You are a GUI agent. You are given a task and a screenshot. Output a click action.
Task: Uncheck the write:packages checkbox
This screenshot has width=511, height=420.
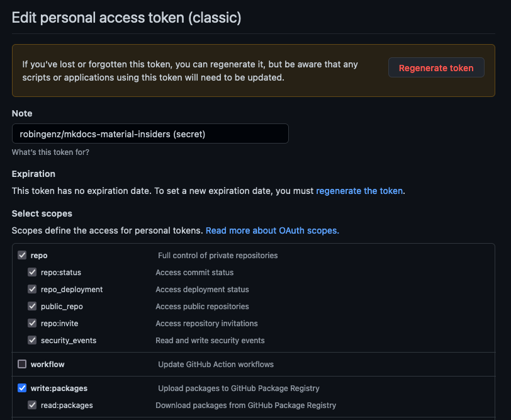pyautogui.click(x=22, y=388)
